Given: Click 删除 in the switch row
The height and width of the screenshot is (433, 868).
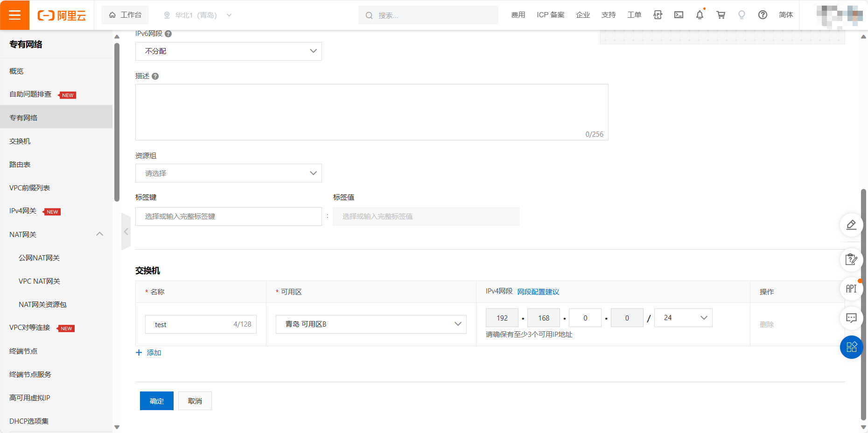Looking at the screenshot, I should (767, 324).
